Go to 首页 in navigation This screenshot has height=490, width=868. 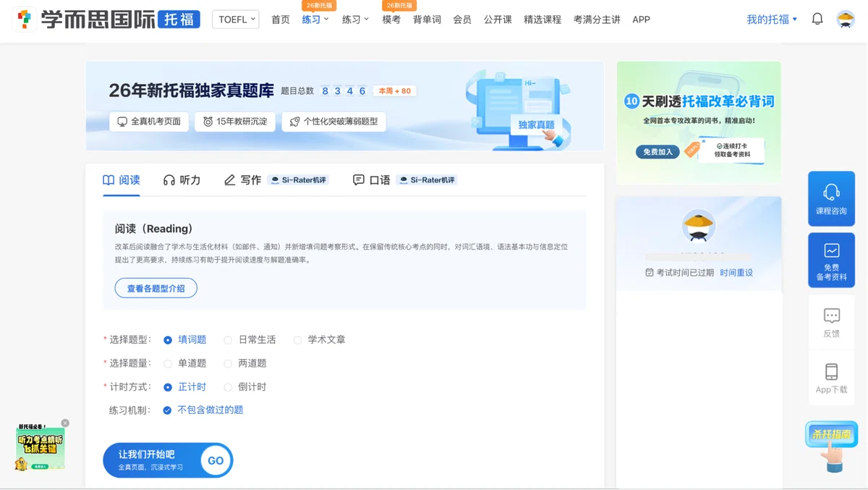click(281, 20)
